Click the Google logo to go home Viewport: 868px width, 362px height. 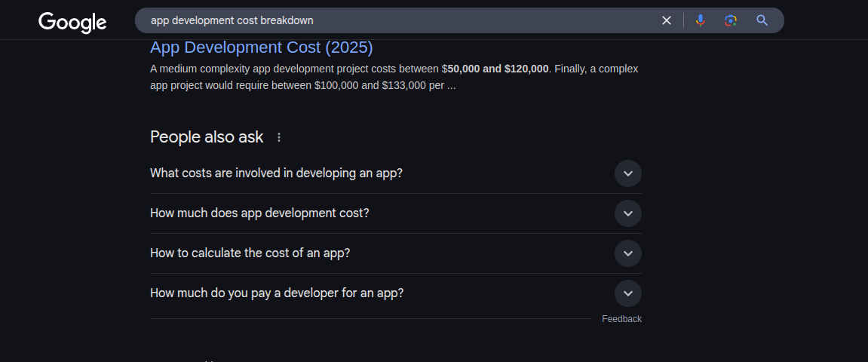72,22
